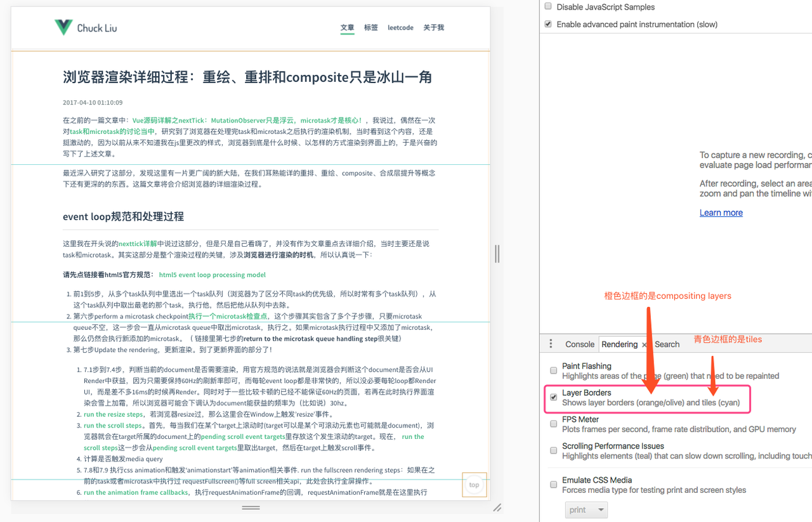The width and height of the screenshot is (812, 522).
Task: Open html5 event loop processing model link
Action: click(213, 275)
